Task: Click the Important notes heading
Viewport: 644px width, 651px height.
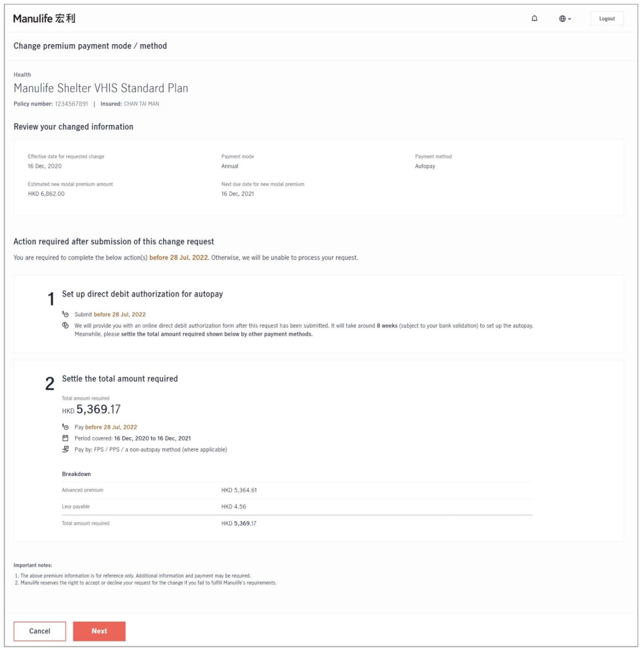Action: [x=33, y=565]
